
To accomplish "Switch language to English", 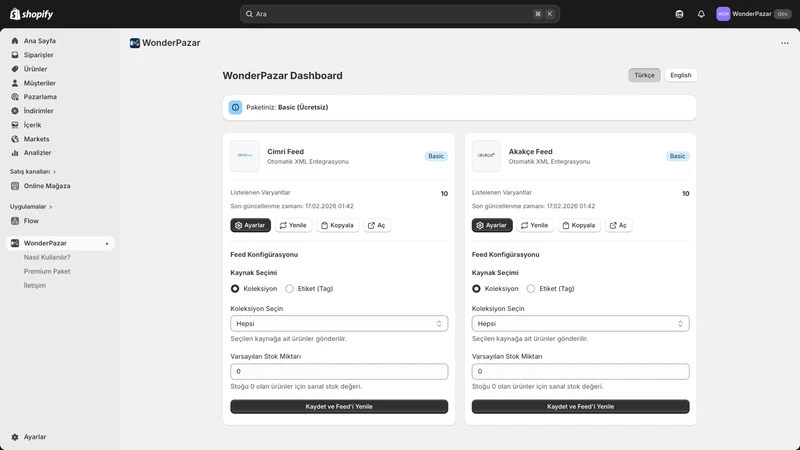I will point(681,75).
